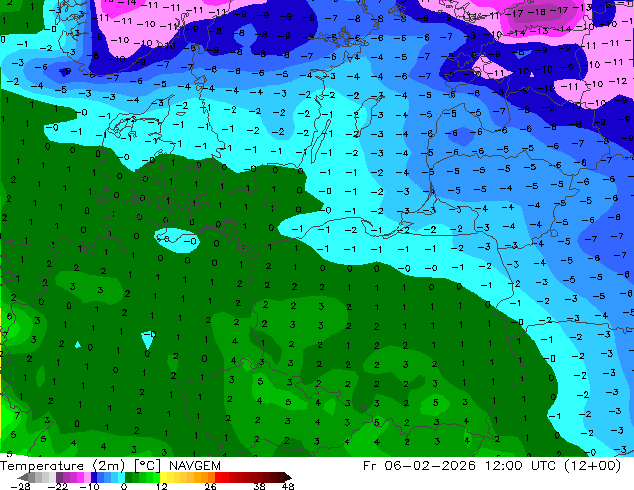Click the '12' legend scale value
The width and height of the screenshot is (634, 490).
pos(162,486)
